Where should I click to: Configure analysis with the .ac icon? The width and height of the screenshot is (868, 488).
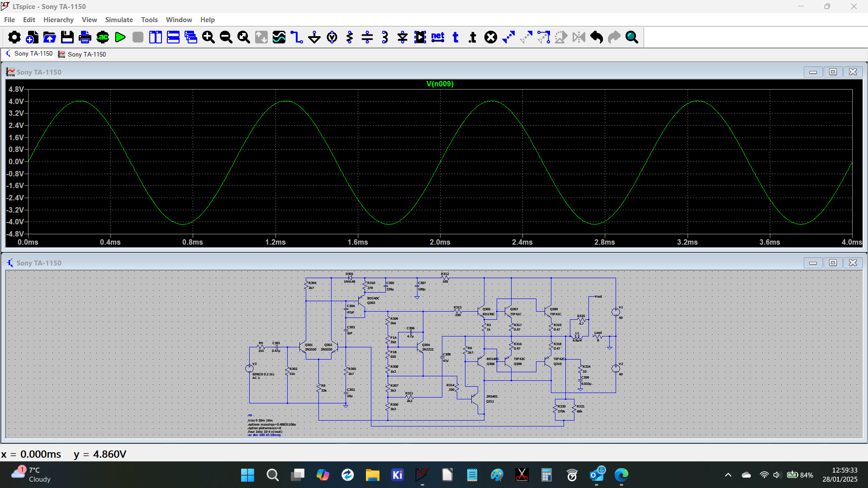103,37
